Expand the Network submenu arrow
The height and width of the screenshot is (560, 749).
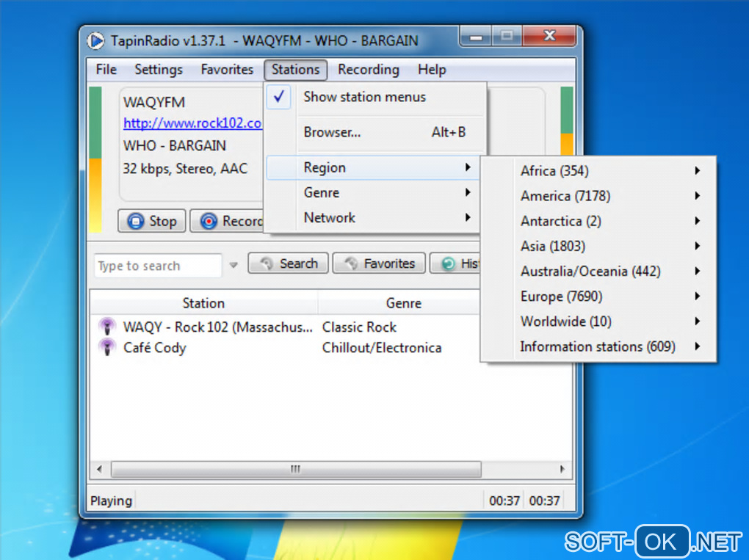pyautogui.click(x=468, y=218)
